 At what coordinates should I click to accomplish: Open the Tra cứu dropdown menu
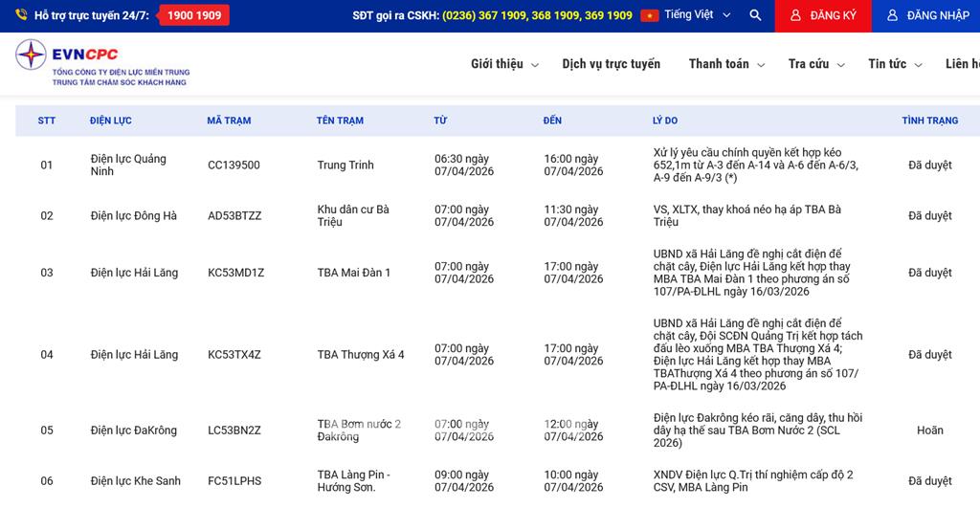click(816, 64)
